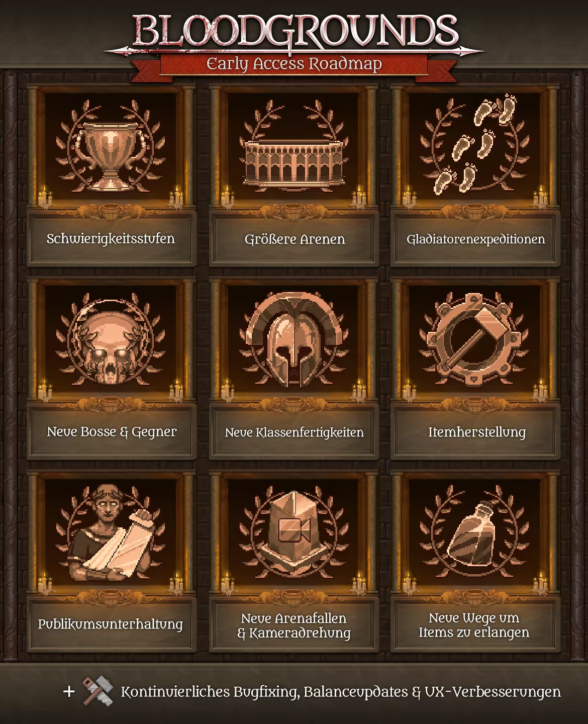Screen dimensions: 588x724
Task: Select the Publikumsunterhaltung label
Action: [110, 625]
